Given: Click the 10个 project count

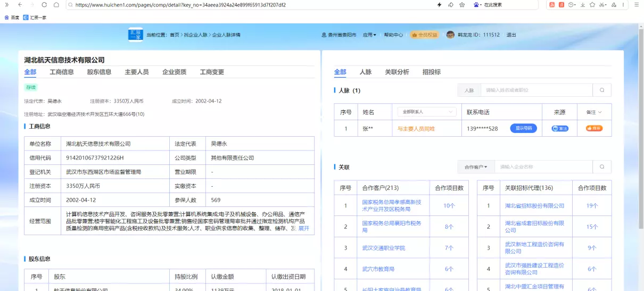Looking at the screenshot, I should pos(449,205).
